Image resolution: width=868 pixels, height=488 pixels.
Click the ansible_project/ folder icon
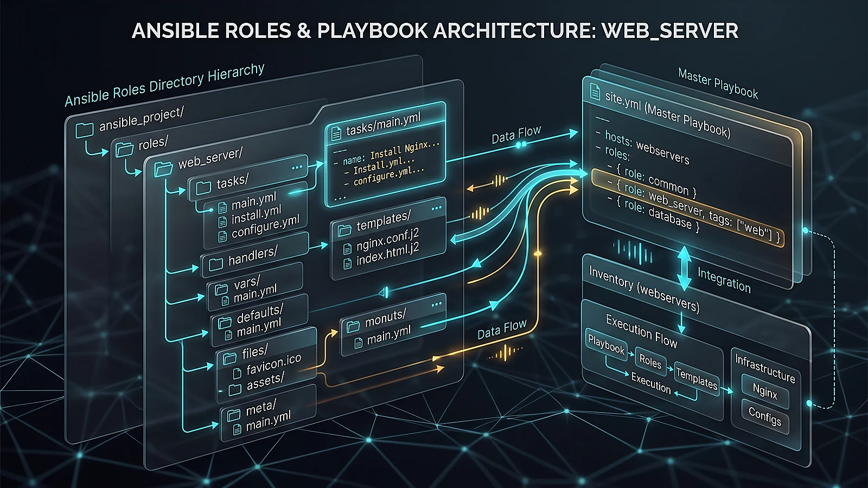point(85,130)
